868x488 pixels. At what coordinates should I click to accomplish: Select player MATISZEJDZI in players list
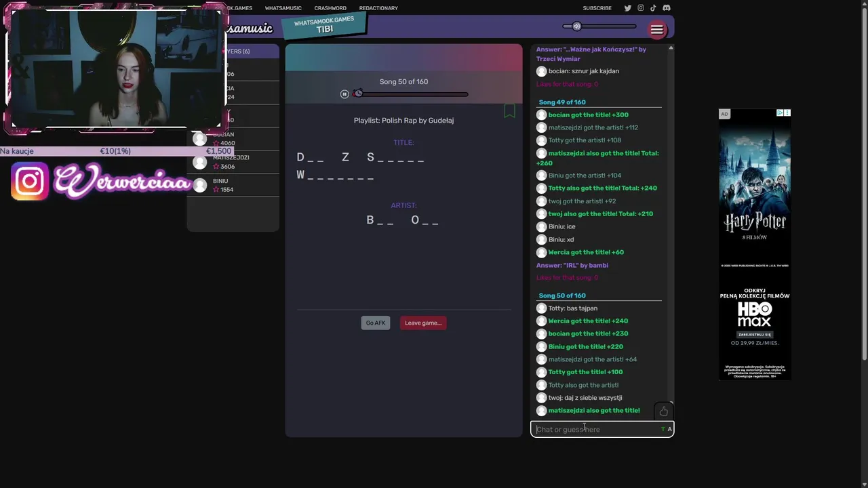click(x=233, y=162)
